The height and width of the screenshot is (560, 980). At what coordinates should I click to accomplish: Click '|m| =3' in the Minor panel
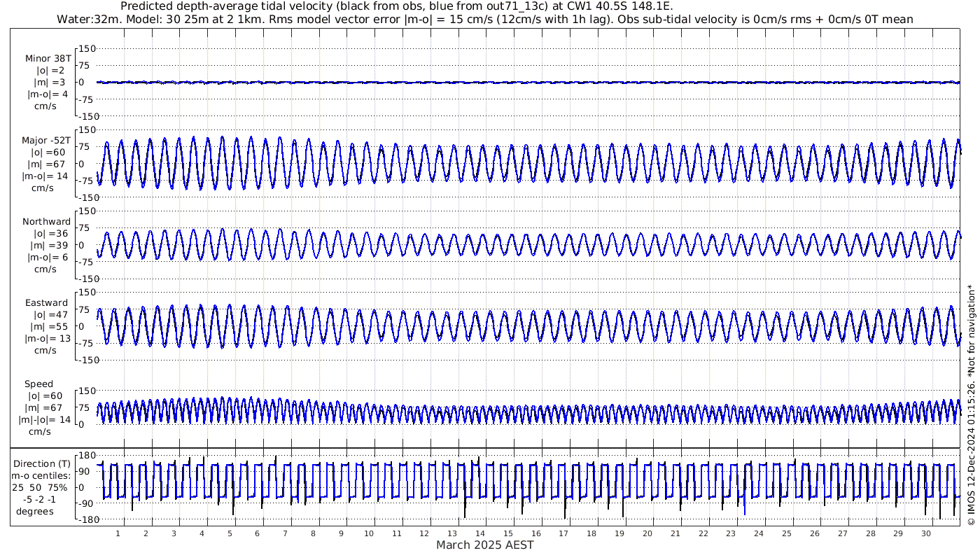tap(50, 83)
